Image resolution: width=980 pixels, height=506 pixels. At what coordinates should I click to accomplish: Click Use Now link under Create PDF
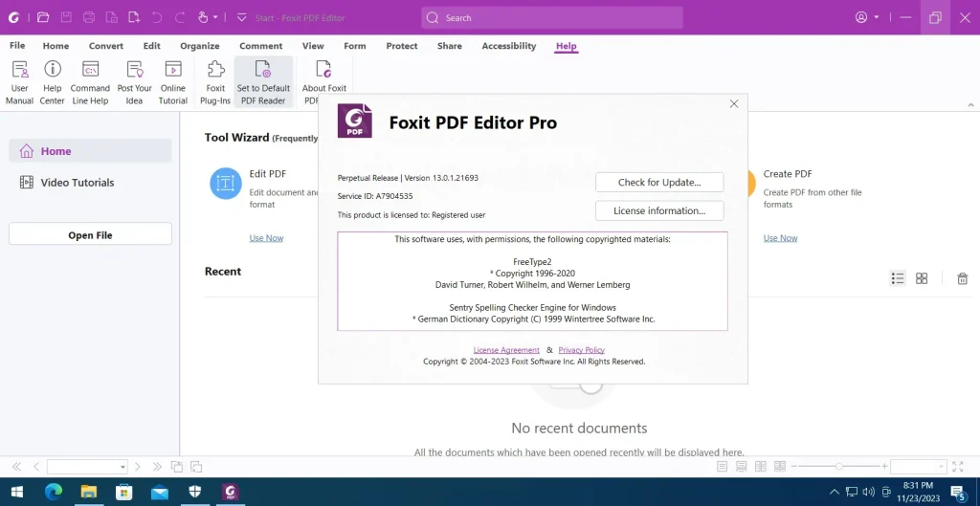click(x=780, y=238)
